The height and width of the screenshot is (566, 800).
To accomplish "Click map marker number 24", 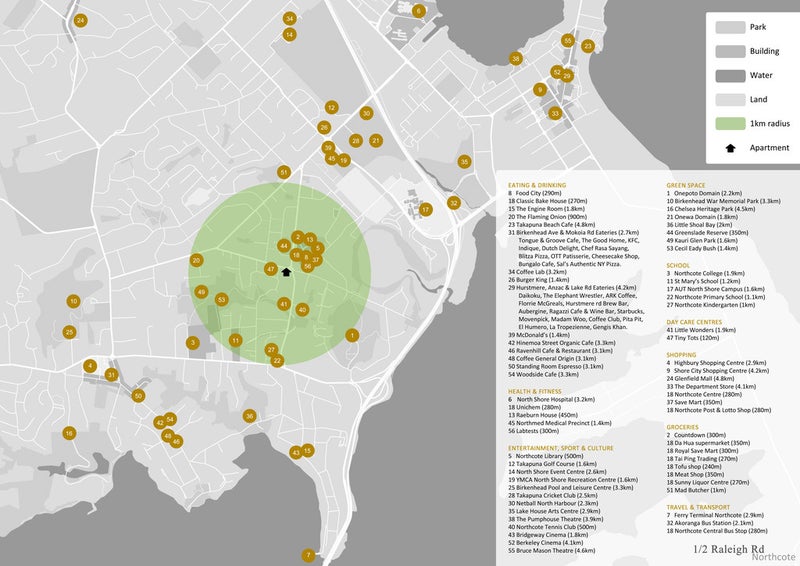I will [x=80, y=20].
